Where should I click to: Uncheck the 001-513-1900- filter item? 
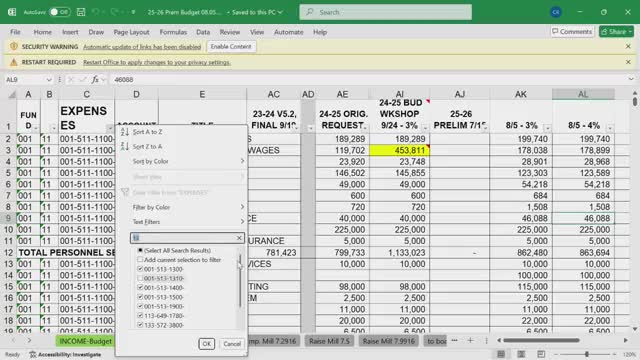pos(140,307)
